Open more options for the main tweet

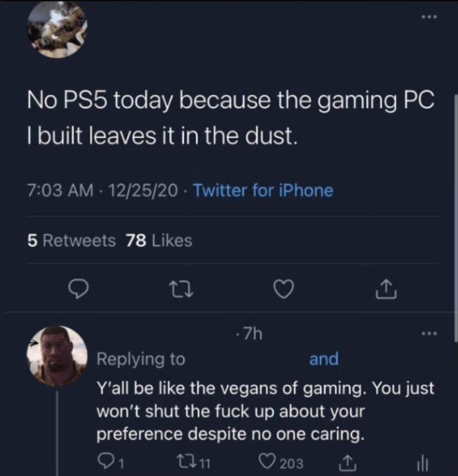click(430, 18)
